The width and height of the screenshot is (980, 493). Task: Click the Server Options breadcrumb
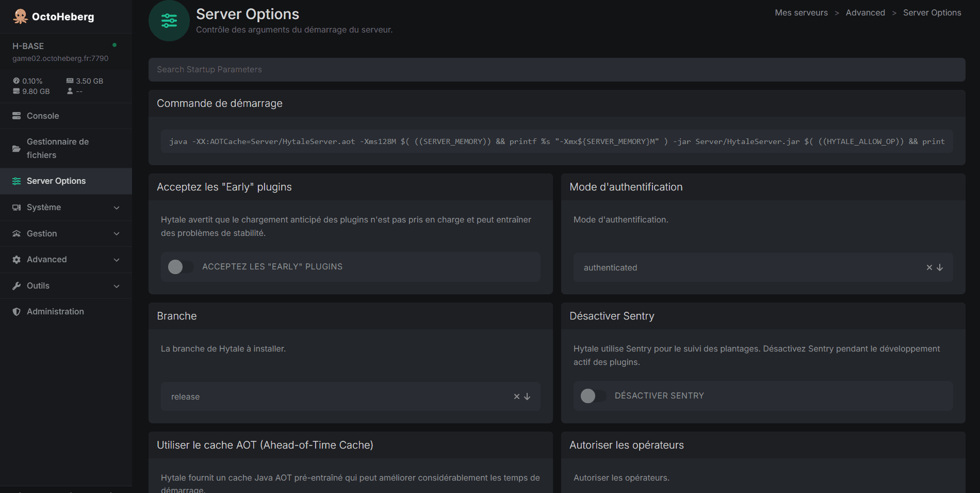[x=932, y=12]
